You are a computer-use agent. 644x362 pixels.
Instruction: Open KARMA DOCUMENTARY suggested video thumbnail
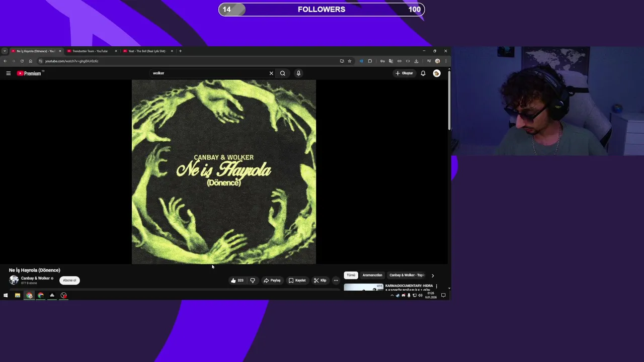tap(364, 287)
